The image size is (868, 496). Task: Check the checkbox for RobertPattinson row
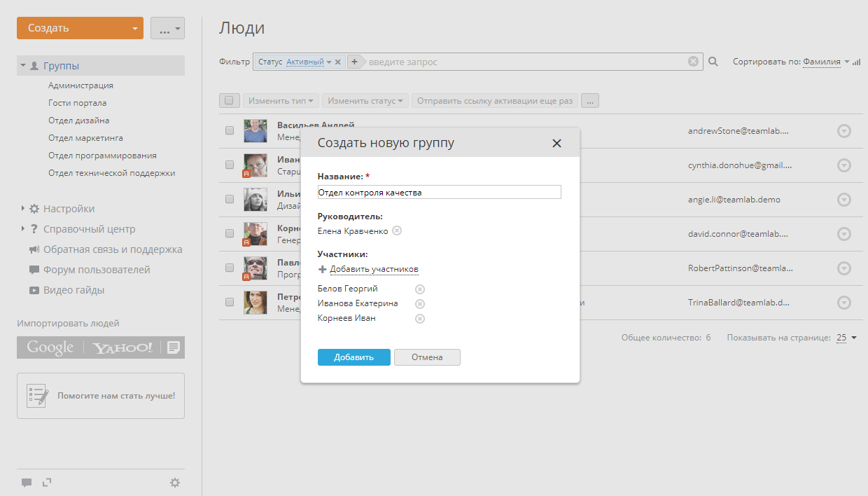click(x=230, y=268)
